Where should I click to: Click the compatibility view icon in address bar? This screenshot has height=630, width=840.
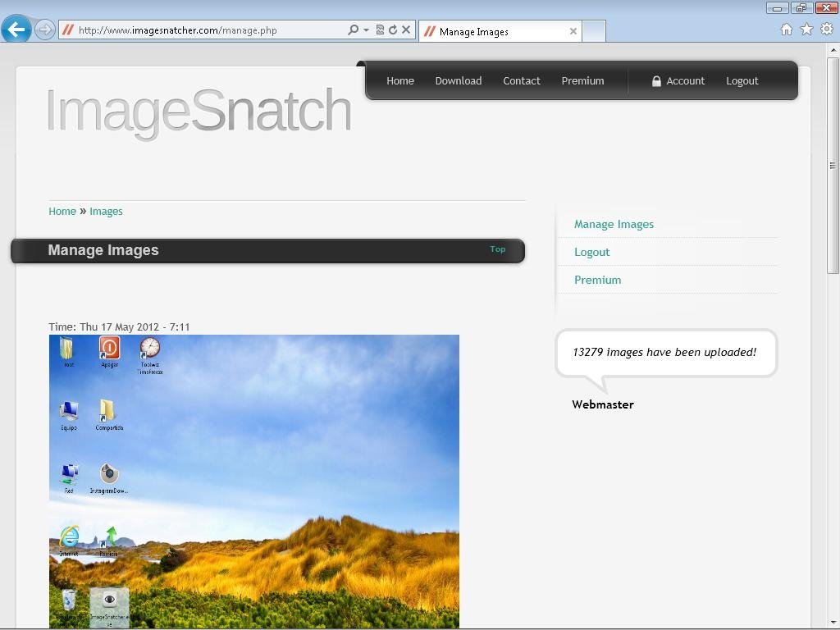click(380, 30)
